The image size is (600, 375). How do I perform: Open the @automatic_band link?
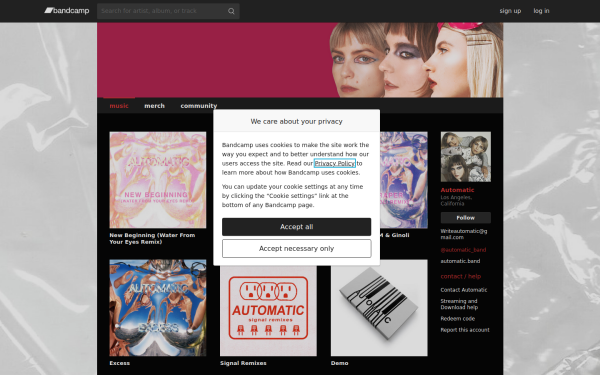(463, 250)
